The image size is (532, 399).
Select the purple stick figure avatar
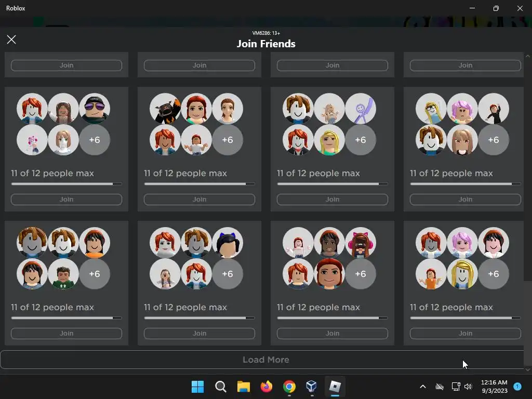(361, 109)
